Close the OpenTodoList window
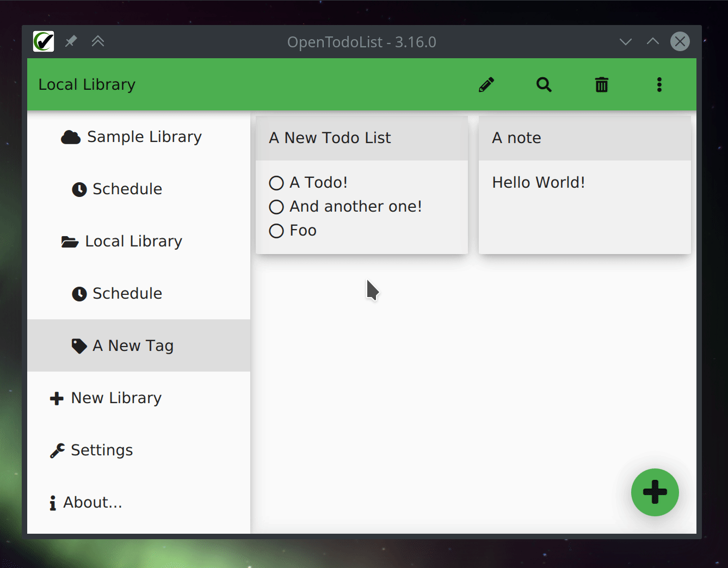Screen dimensions: 728x568 680,41
